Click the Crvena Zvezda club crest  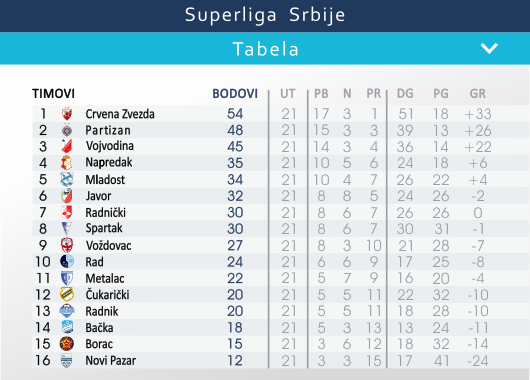[x=67, y=114]
